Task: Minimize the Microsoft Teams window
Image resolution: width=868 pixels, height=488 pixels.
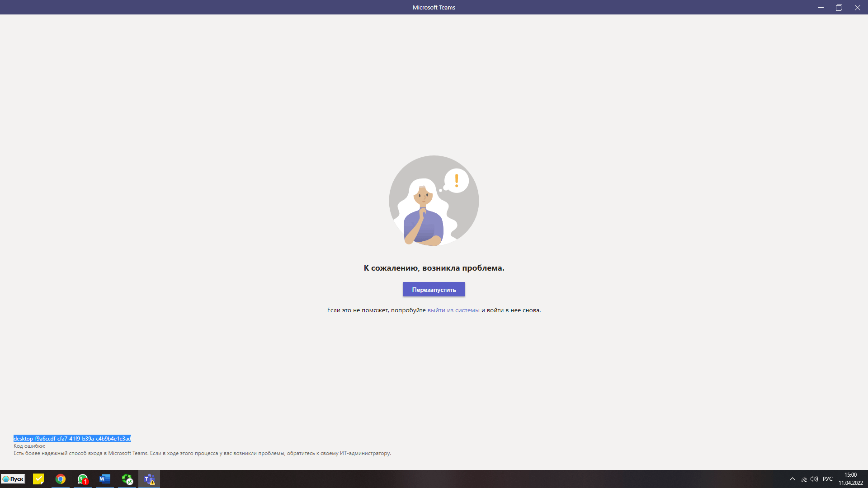Action: click(821, 7)
